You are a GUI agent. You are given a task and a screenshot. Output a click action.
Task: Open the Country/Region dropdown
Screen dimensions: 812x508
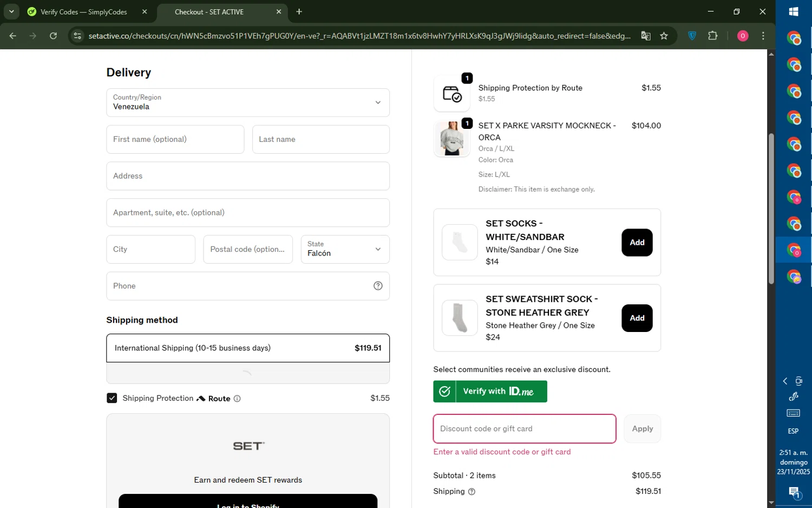click(x=248, y=102)
